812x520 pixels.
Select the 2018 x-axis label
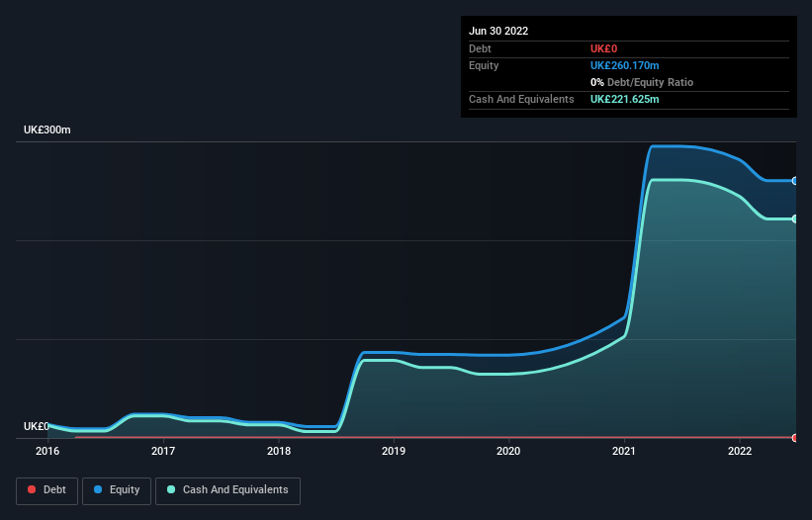point(279,451)
